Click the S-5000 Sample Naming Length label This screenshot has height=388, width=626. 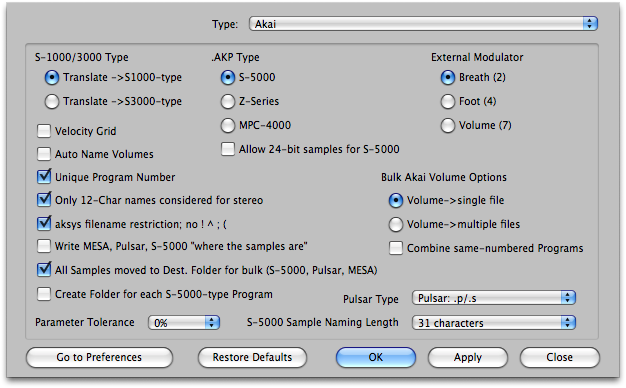tap(323, 322)
